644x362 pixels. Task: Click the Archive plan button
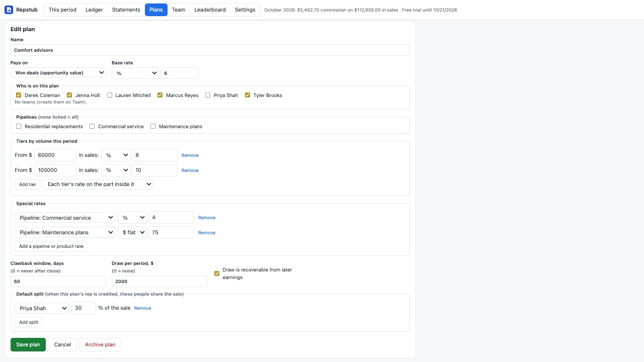pos(100,344)
